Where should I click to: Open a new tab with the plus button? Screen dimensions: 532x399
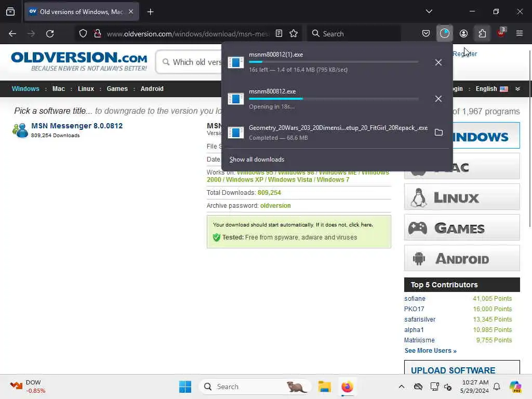tap(150, 12)
